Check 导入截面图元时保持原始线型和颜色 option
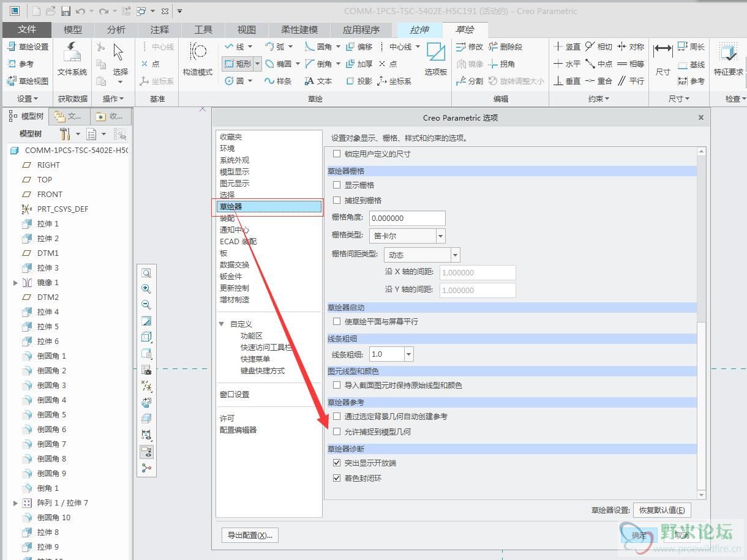Screen dimensions: 747x560 click(x=336, y=386)
